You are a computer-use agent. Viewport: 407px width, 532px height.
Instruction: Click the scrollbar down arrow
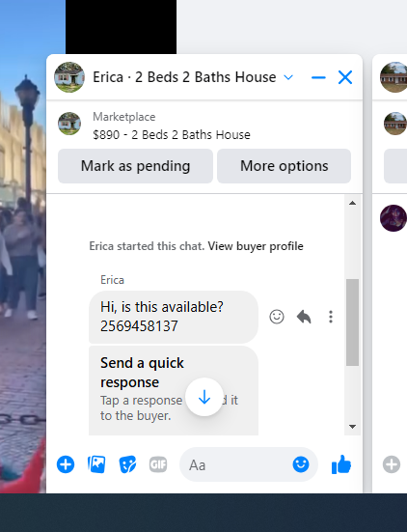(352, 427)
